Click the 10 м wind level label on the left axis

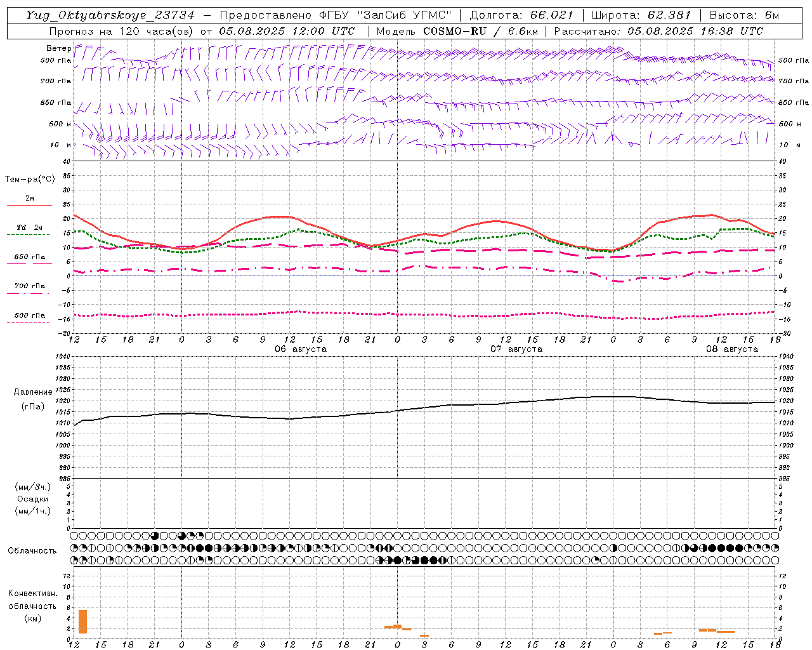click(60, 145)
